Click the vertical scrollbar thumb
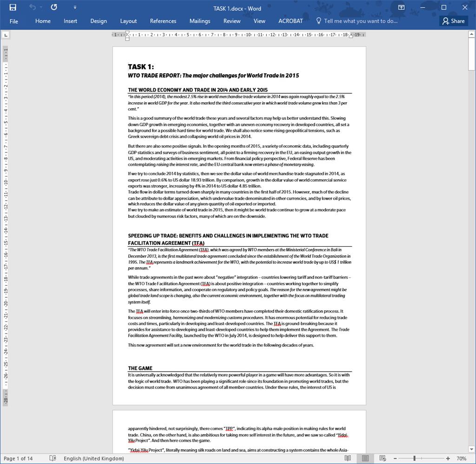This screenshot has height=464, width=476. point(471,54)
